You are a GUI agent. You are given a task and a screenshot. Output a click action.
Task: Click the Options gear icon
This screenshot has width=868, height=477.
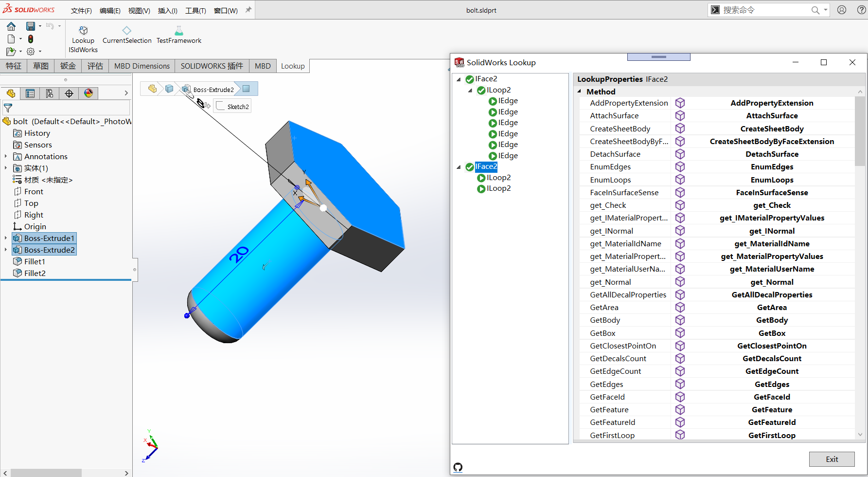31,51
